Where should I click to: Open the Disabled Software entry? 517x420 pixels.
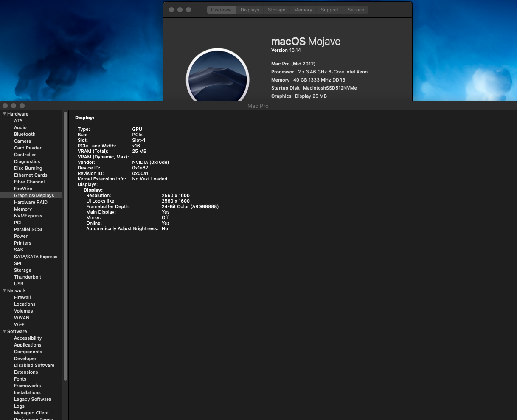point(34,365)
